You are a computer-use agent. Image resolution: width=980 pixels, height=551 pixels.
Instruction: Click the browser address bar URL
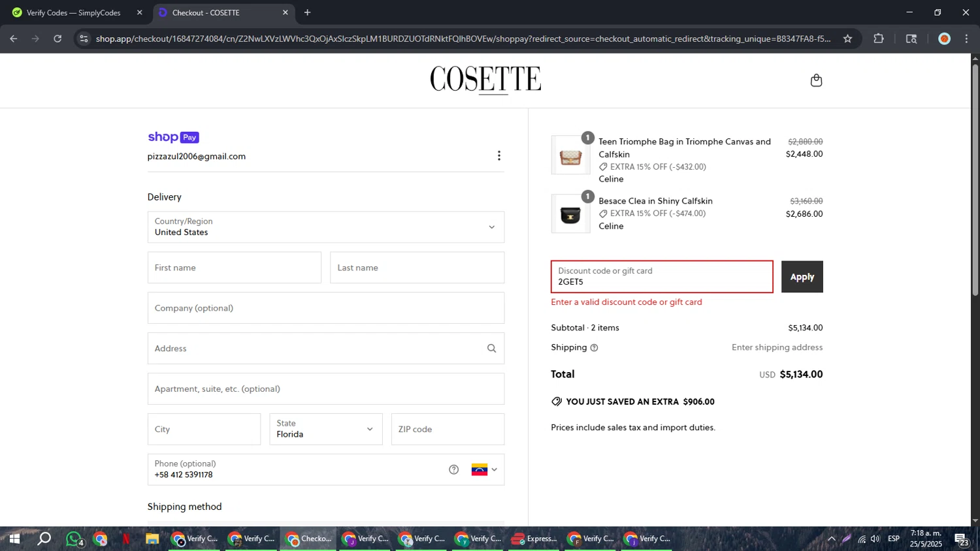tap(463, 39)
